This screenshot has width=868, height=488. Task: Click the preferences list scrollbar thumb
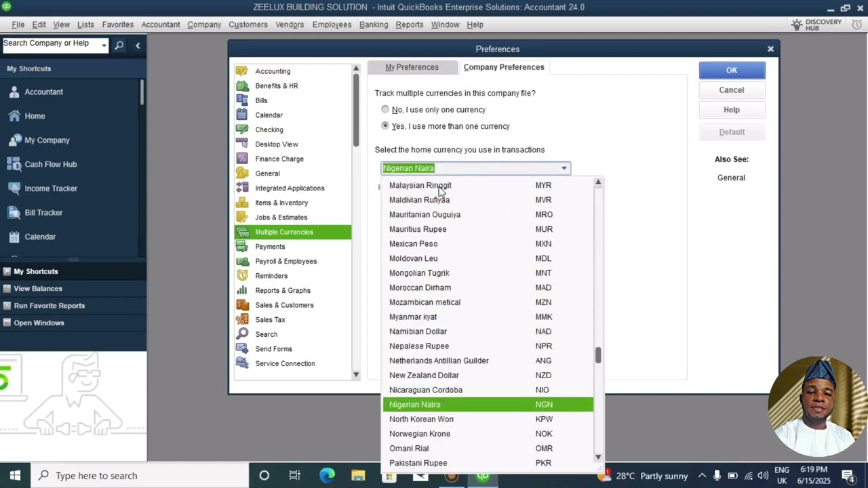[356, 109]
